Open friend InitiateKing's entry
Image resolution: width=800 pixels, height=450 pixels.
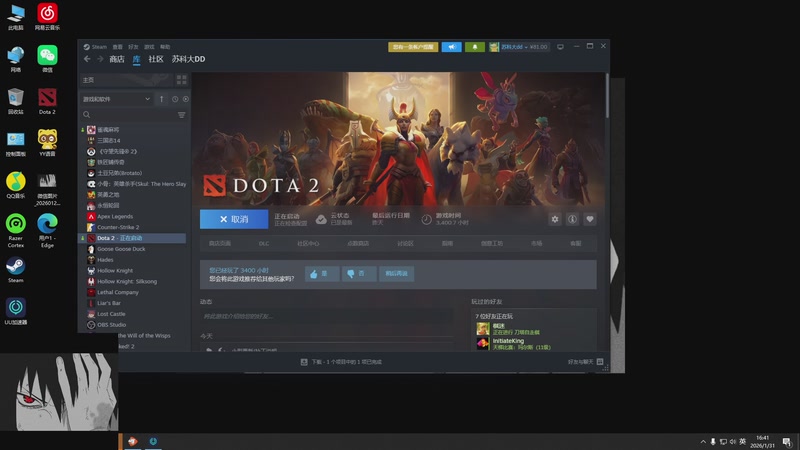coord(536,344)
